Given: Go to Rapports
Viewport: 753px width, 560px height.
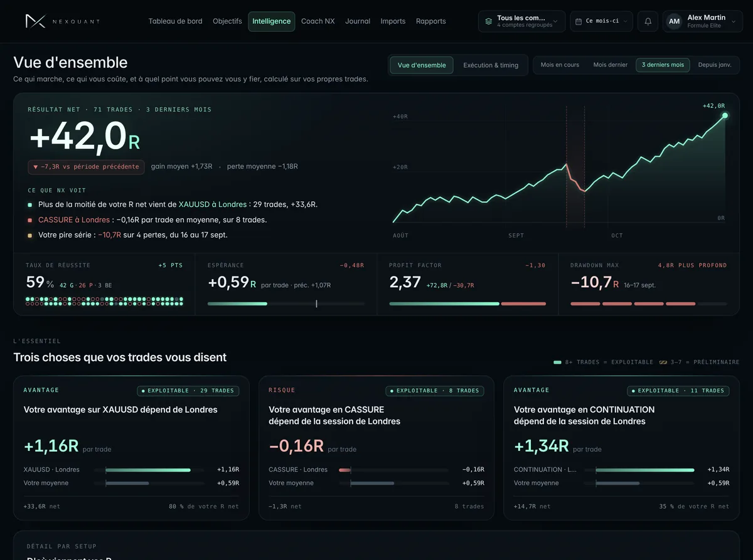Looking at the screenshot, I should tap(431, 21).
